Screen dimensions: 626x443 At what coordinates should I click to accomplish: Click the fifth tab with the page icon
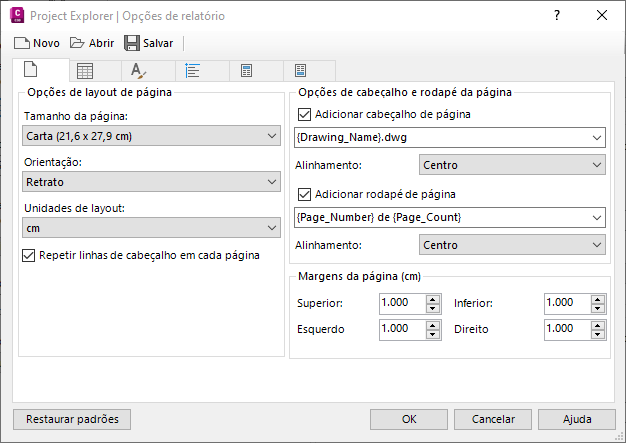(246, 71)
